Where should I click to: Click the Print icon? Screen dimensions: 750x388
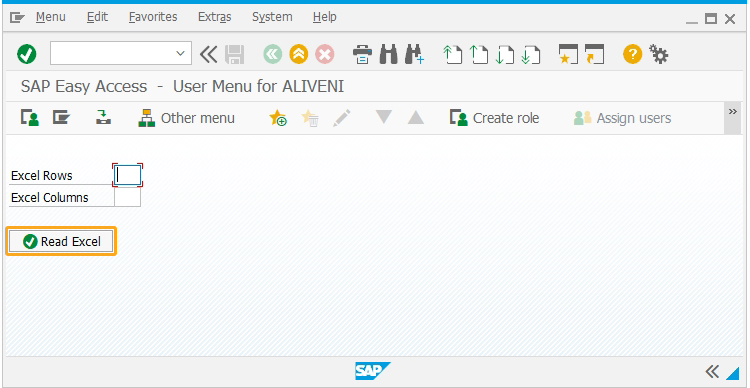tap(363, 55)
